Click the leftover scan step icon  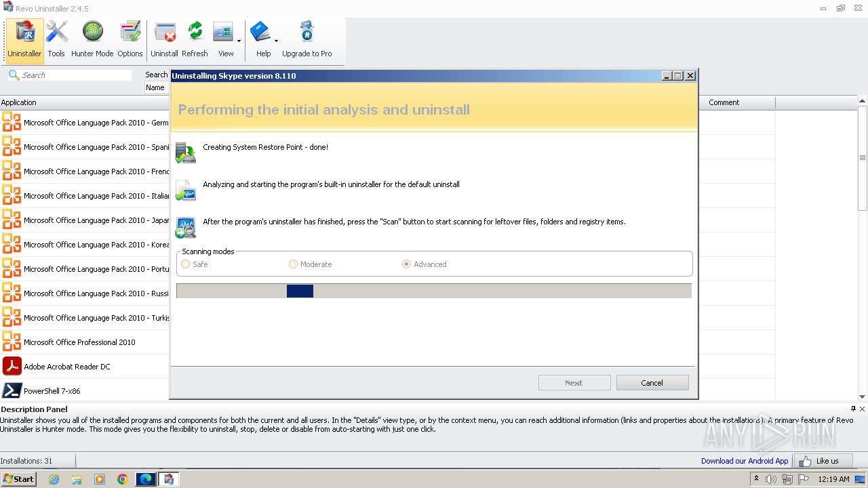185,228
